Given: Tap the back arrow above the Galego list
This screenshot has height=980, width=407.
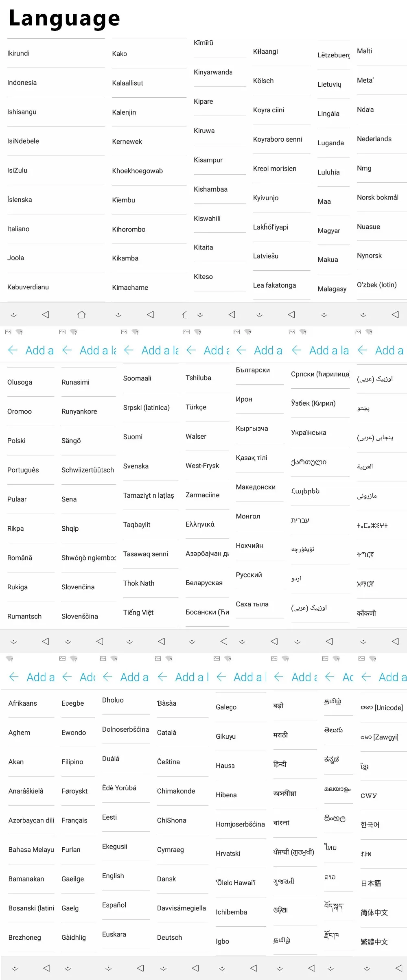Looking at the screenshot, I should (221, 677).
